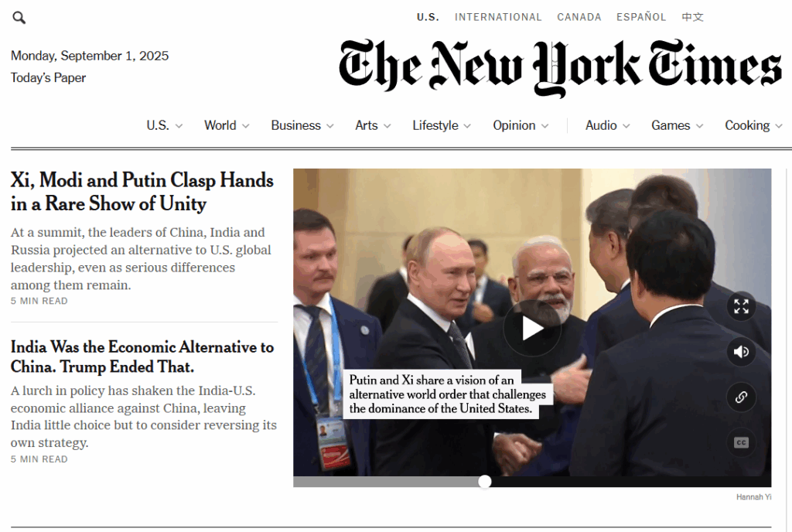Open the search magnifying glass icon
Image resolution: width=792 pixels, height=532 pixels.
click(19, 18)
